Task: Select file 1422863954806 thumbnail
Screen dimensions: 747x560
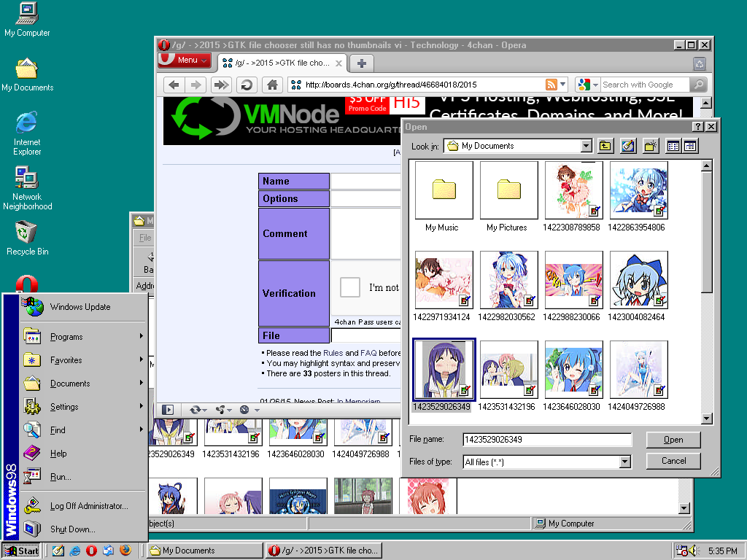Action: click(638, 190)
